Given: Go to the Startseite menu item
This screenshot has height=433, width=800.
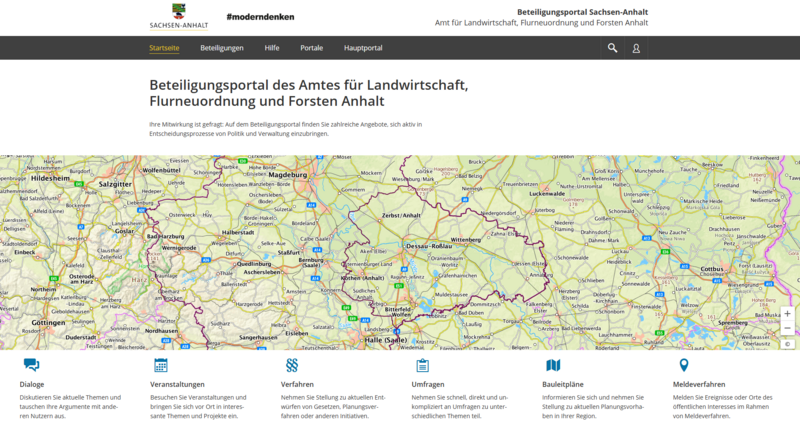Looking at the screenshot, I should coord(164,48).
